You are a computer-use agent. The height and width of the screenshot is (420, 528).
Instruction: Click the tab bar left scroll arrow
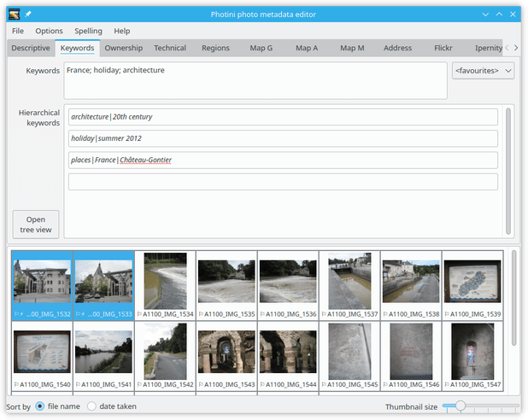507,48
